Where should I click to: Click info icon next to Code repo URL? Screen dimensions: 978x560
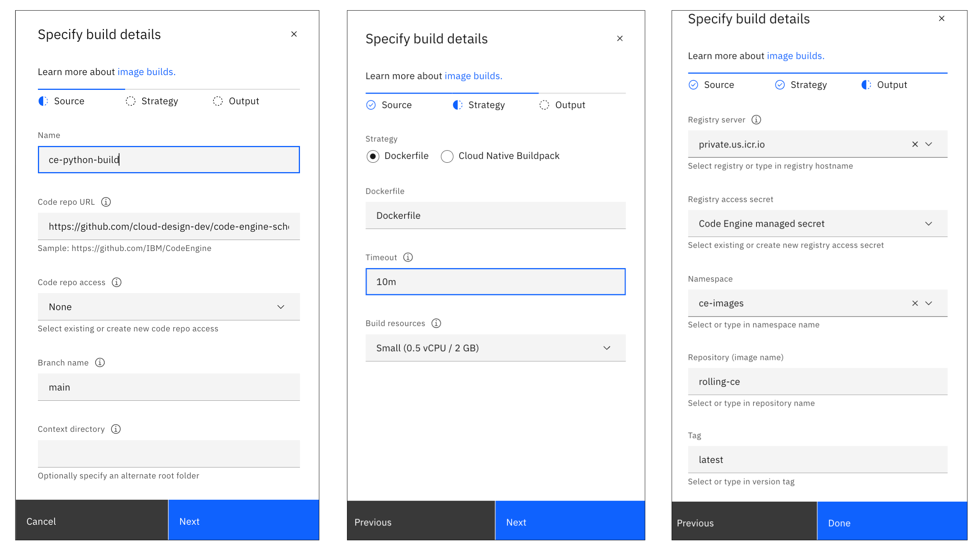tap(106, 202)
